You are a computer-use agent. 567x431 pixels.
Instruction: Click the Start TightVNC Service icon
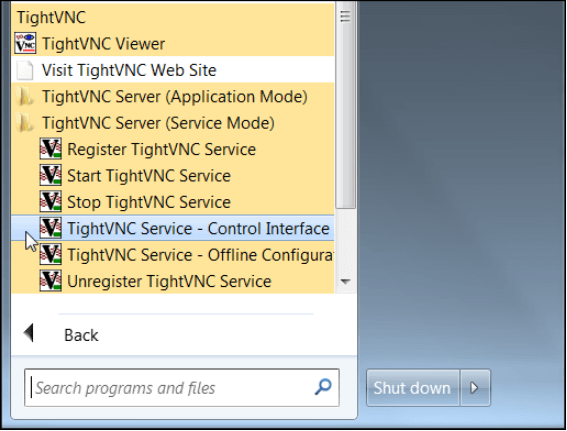pos(50,175)
